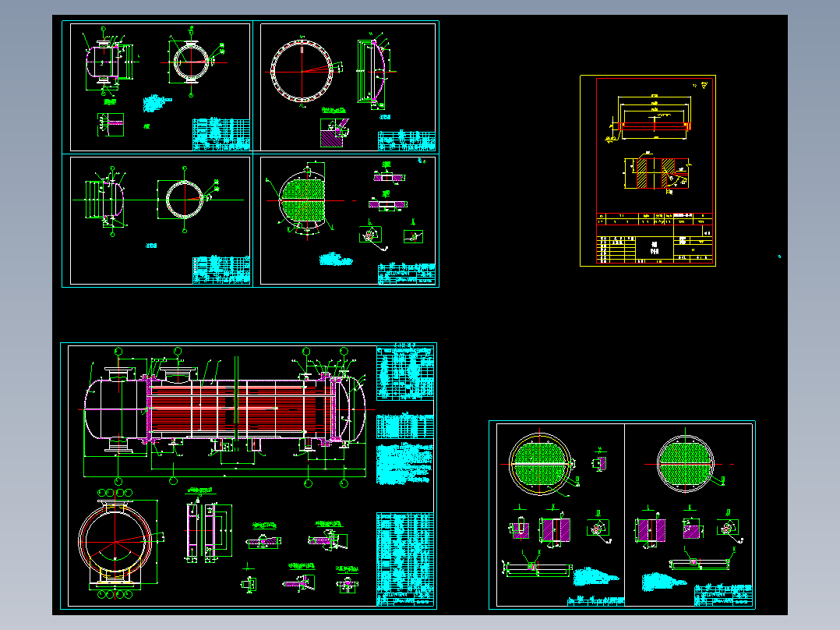Viewport: 840px width, 630px height.
Task: Select the title block of the yellow-bordered sheet
Action: (x=655, y=239)
